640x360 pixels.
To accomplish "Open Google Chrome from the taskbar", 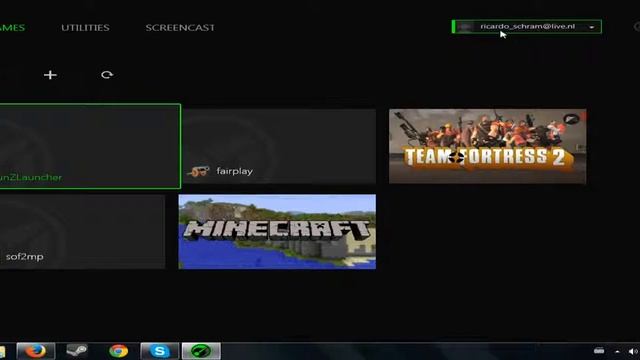I will 118,351.
